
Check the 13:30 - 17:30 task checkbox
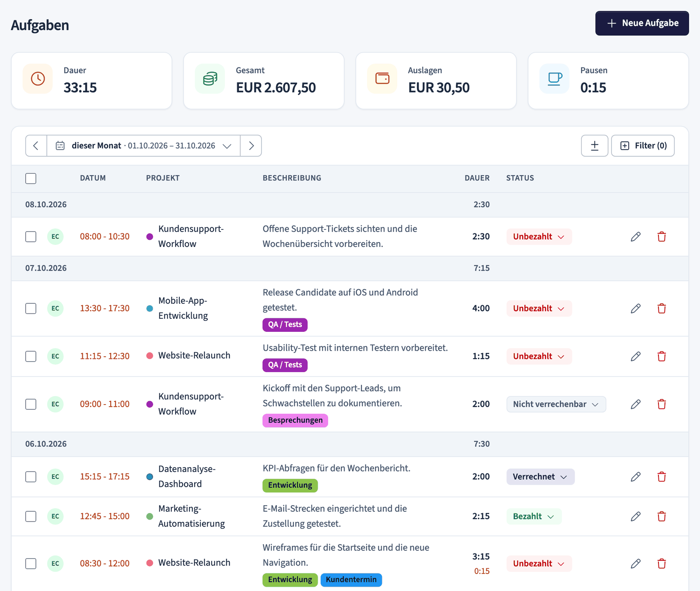pyautogui.click(x=31, y=309)
